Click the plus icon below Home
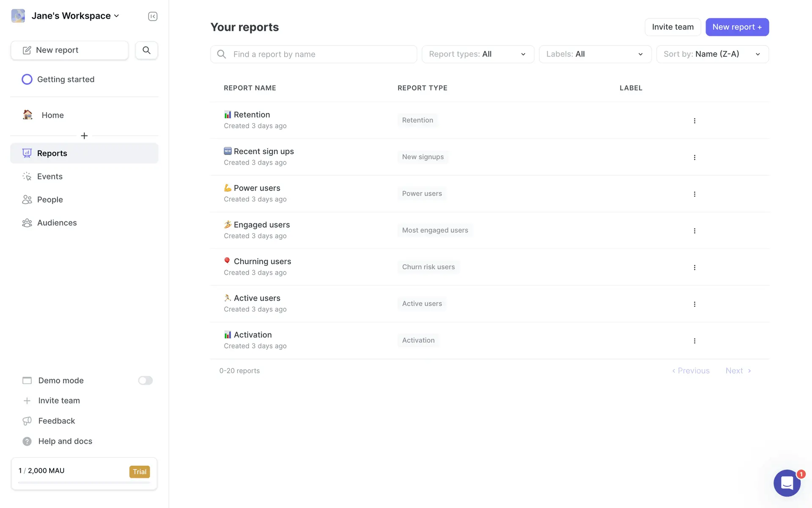The image size is (812, 508). pos(84,136)
